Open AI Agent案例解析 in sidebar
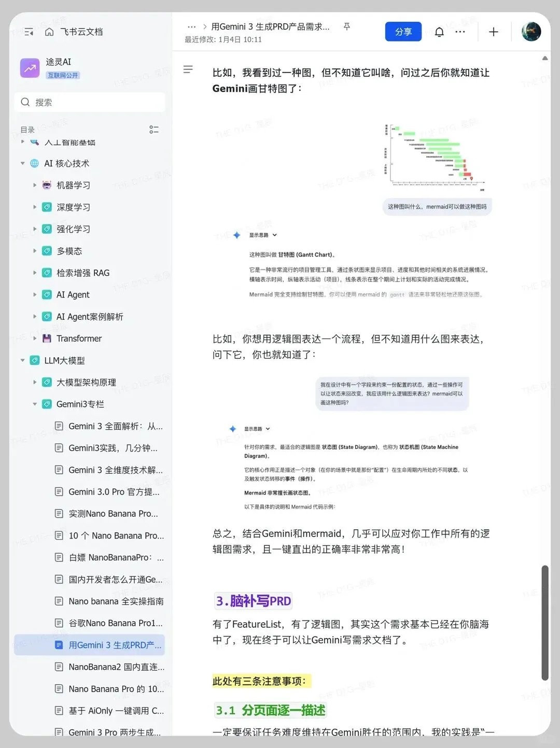 coord(90,317)
